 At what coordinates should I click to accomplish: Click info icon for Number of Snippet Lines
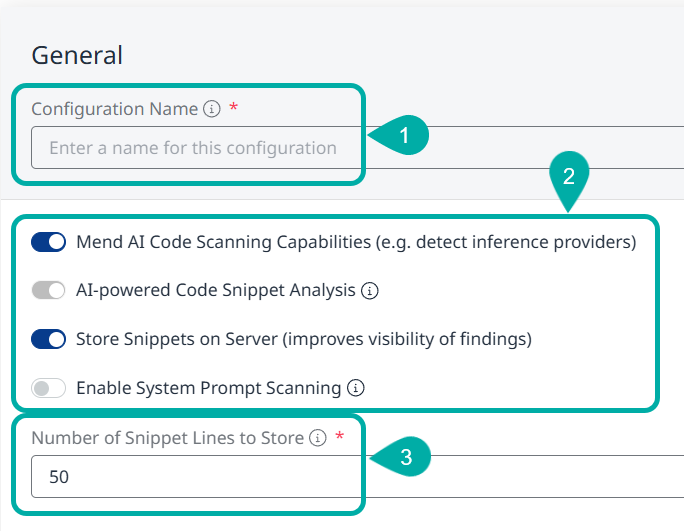pyautogui.click(x=318, y=438)
